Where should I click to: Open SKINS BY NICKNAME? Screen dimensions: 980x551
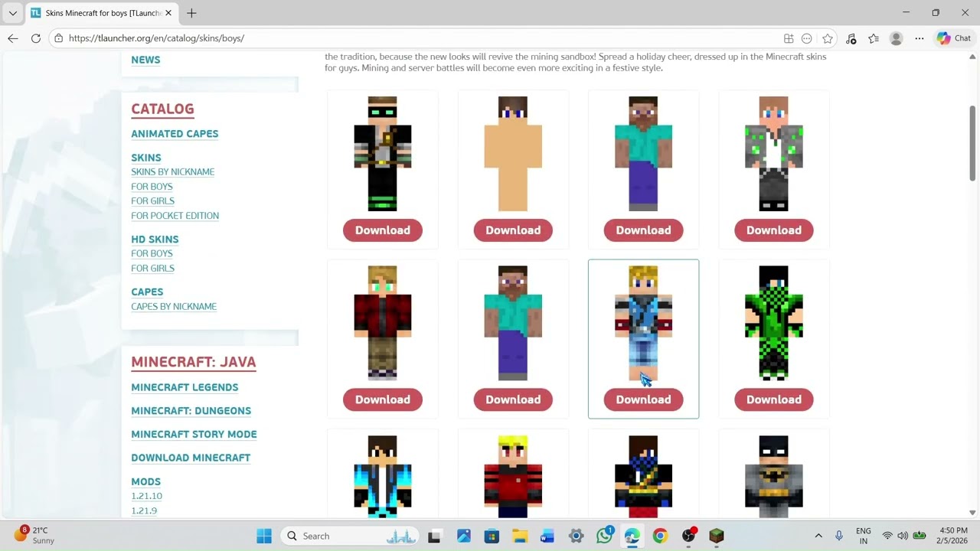click(x=173, y=172)
